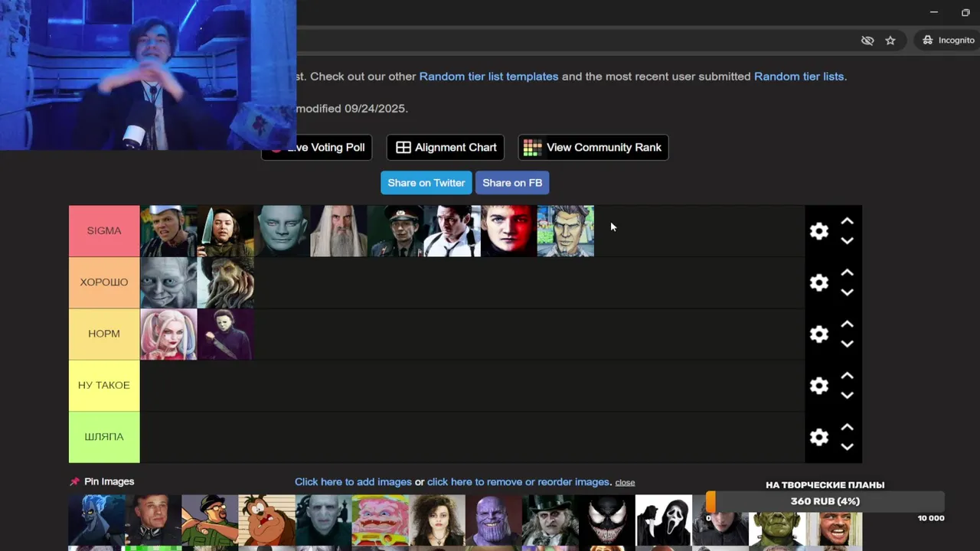Pick pink Krang image from pool

pyautogui.click(x=380, y=520)
